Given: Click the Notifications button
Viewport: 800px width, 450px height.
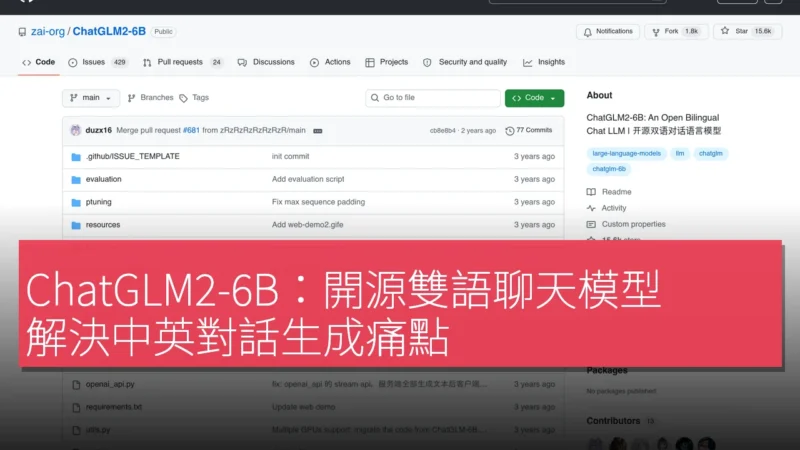Looking at the screenshot, I should coord(608,32).
